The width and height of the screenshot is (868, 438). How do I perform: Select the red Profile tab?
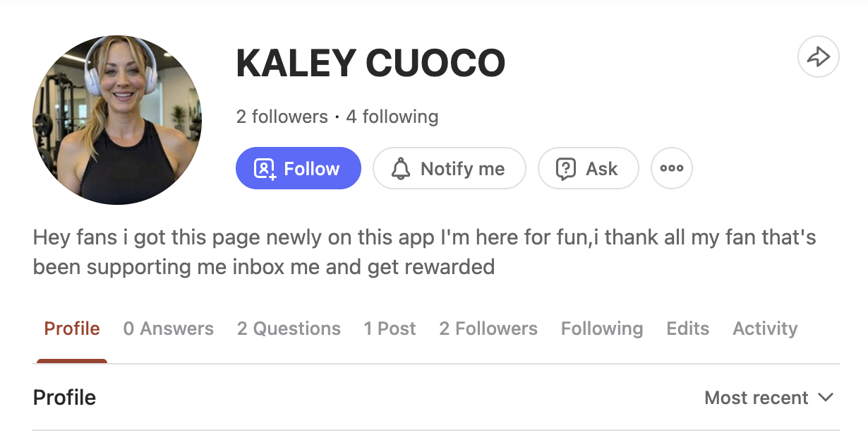72,328
